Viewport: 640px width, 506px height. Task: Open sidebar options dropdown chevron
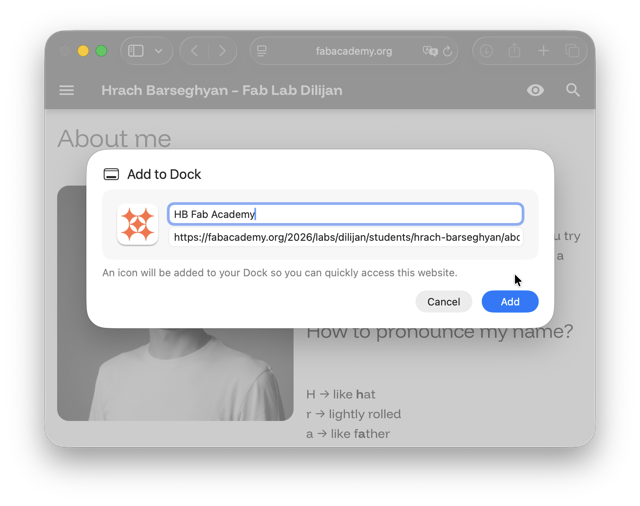pyautogui.click(x=159, y=51)
